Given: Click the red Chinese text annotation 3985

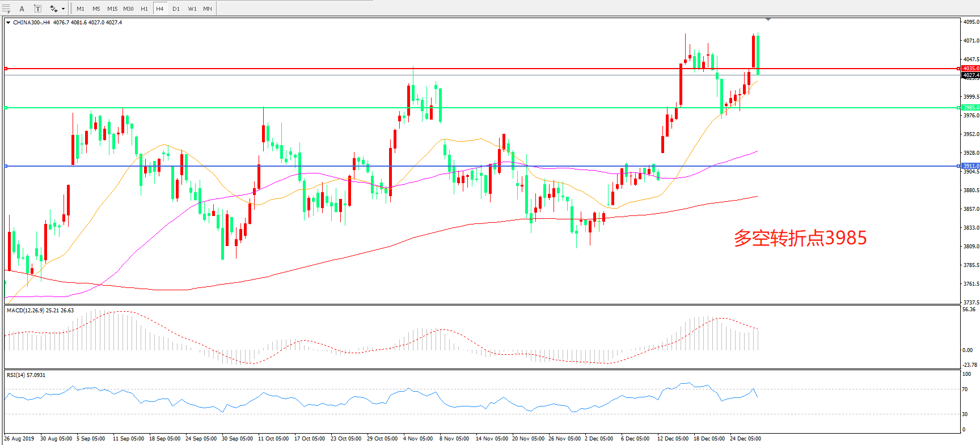Looking at the screenshot, I should (800, 238).
